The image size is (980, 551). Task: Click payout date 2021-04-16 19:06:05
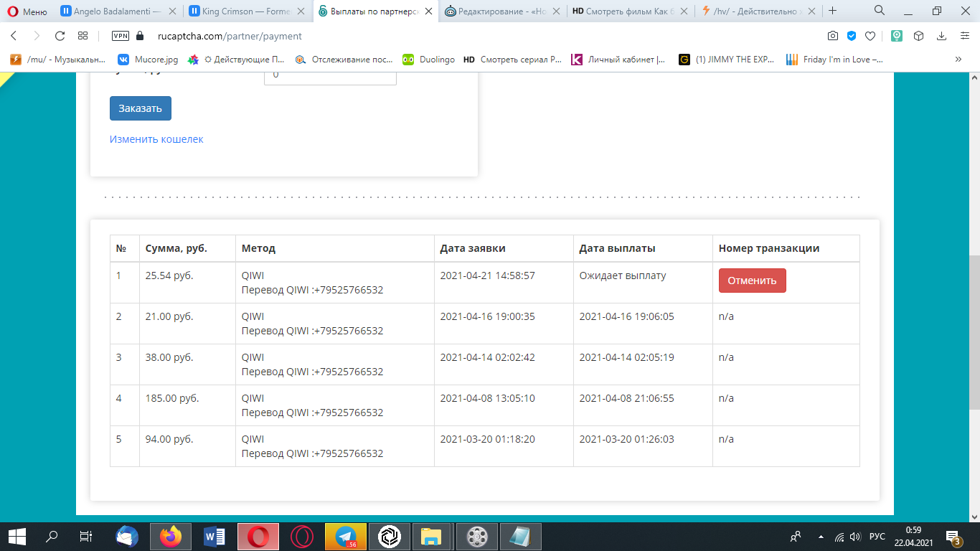(627, 316)
